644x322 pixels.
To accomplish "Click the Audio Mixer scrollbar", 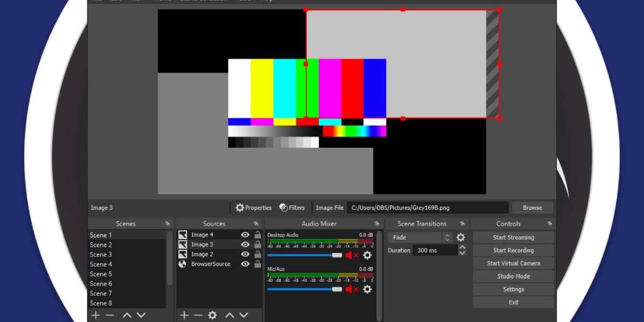I will (x=379, y=276).
